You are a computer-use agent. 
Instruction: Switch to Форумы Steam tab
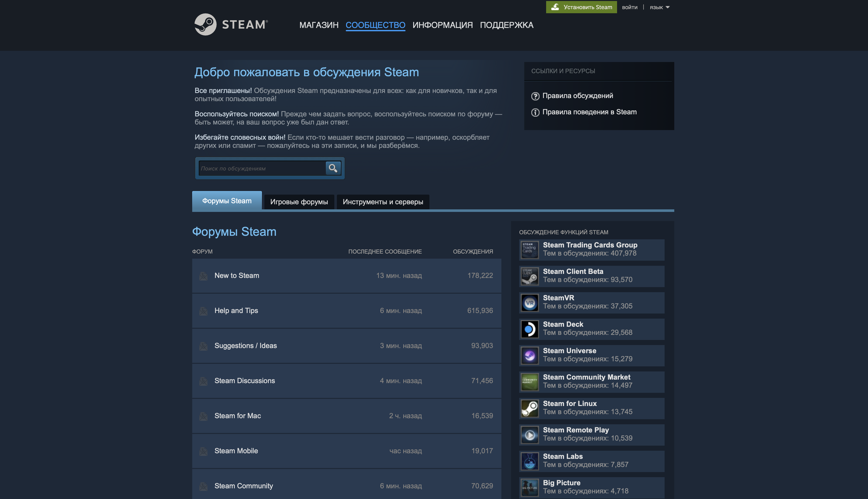click(227, 201)
